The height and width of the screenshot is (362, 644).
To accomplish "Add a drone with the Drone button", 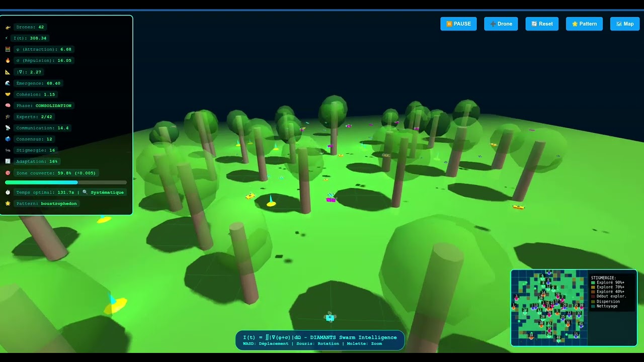I will (501, 24).
